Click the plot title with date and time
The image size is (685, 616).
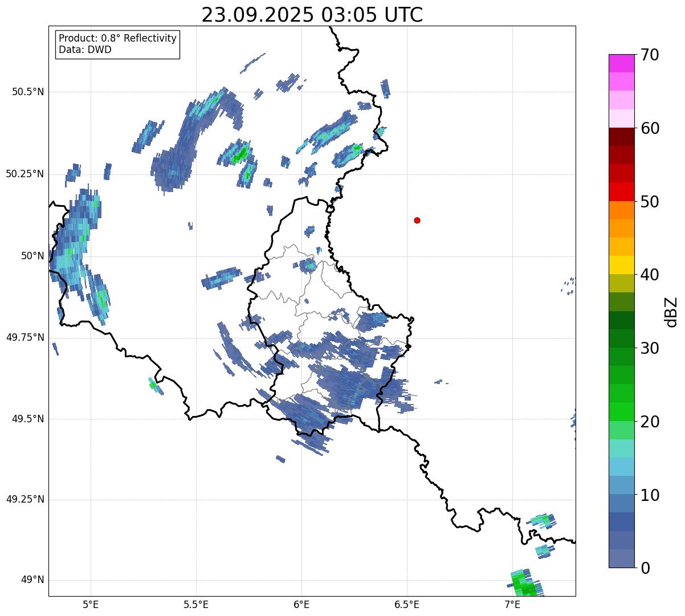(x=312, y=15)
